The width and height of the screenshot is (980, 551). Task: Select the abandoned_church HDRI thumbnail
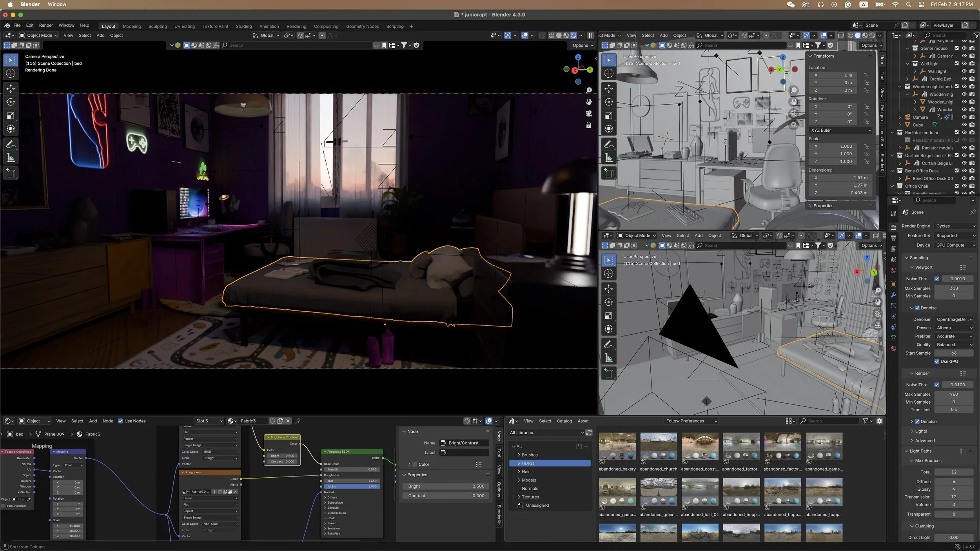(658, 447)
